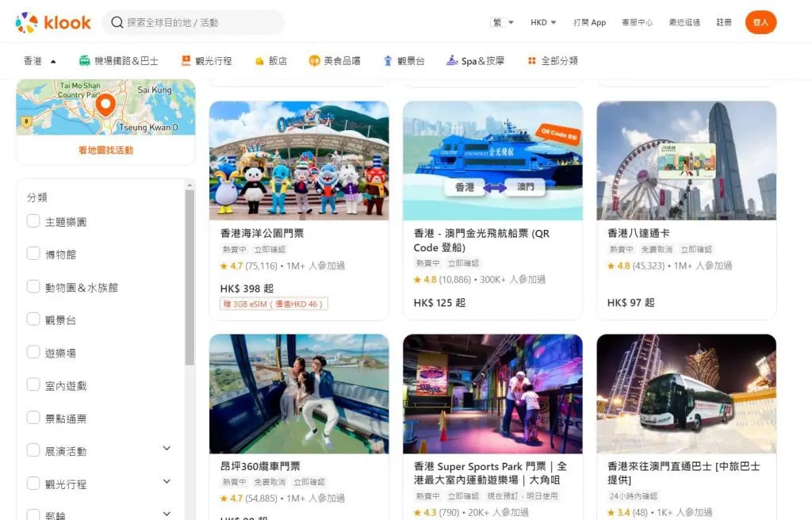Image resolution: width=812 pixels, height=520 pixels.
Task: Click the 香港八達通卡 title
Action: pos(638,233)
